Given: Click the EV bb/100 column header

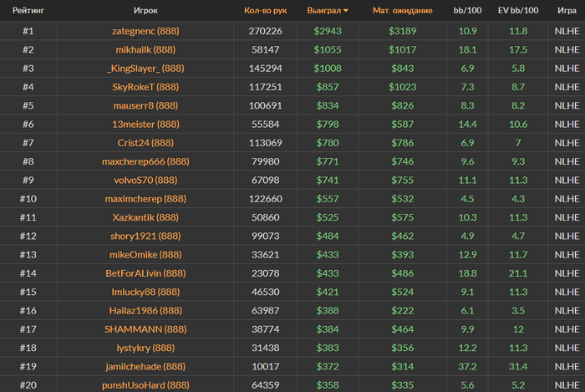Looking at the screenshot, I should tap(518, 10).
